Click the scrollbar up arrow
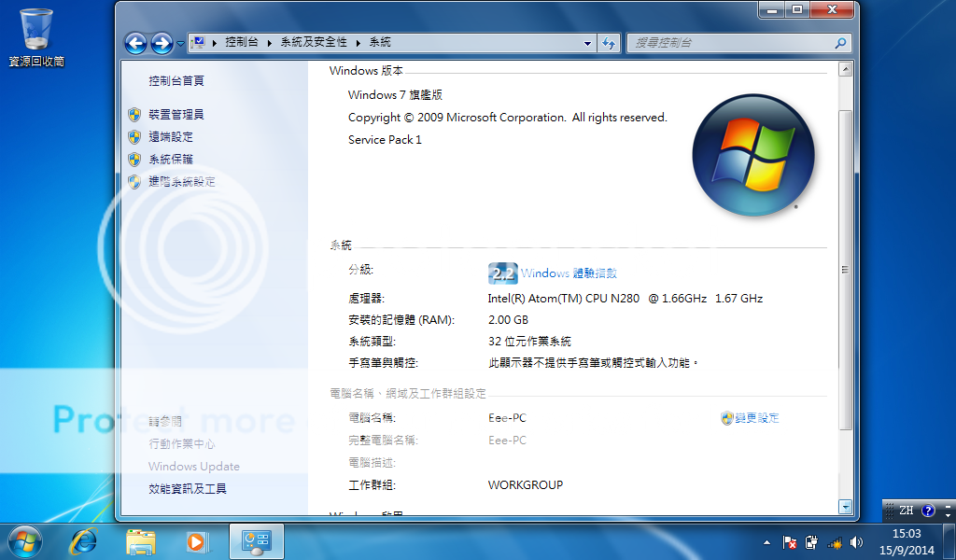The width and height of the screenshot is (956, 560). coord(845,69)
